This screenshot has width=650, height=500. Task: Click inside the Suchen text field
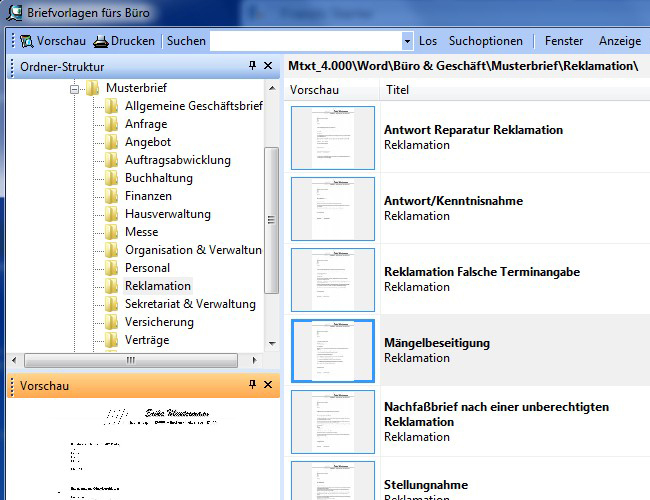click(x=305, y=41)
